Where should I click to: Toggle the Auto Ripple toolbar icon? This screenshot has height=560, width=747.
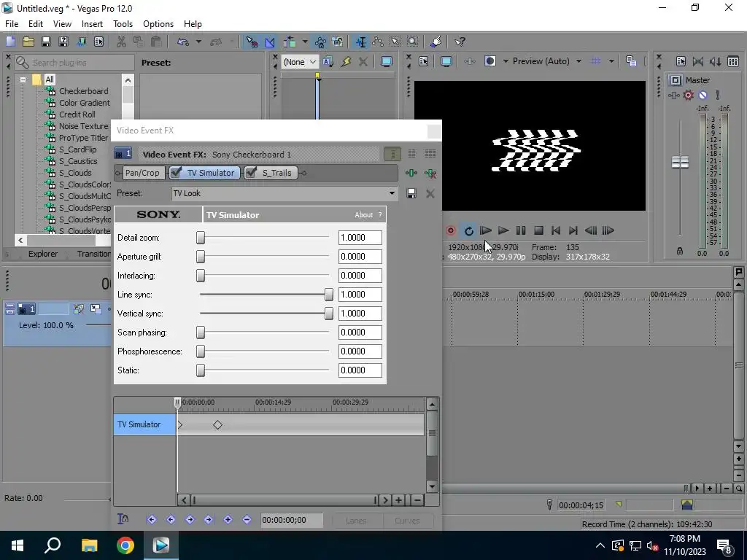(289, 42)
